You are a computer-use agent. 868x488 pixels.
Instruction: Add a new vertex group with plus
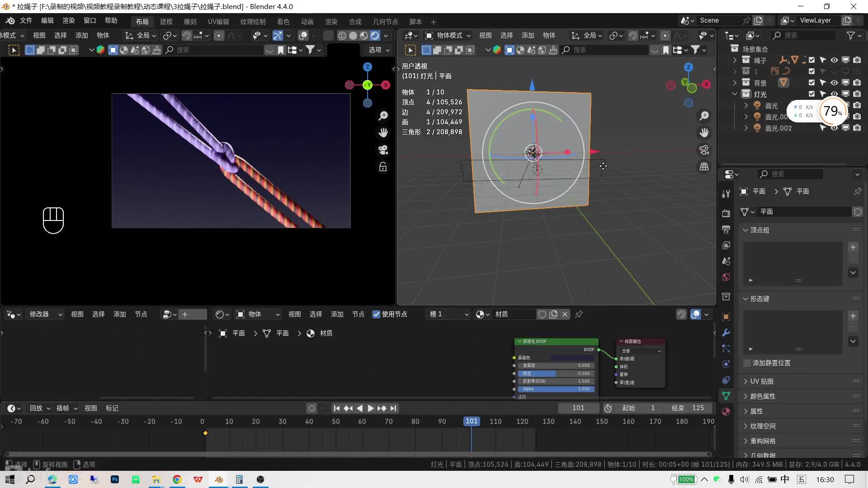click(853, 247)
